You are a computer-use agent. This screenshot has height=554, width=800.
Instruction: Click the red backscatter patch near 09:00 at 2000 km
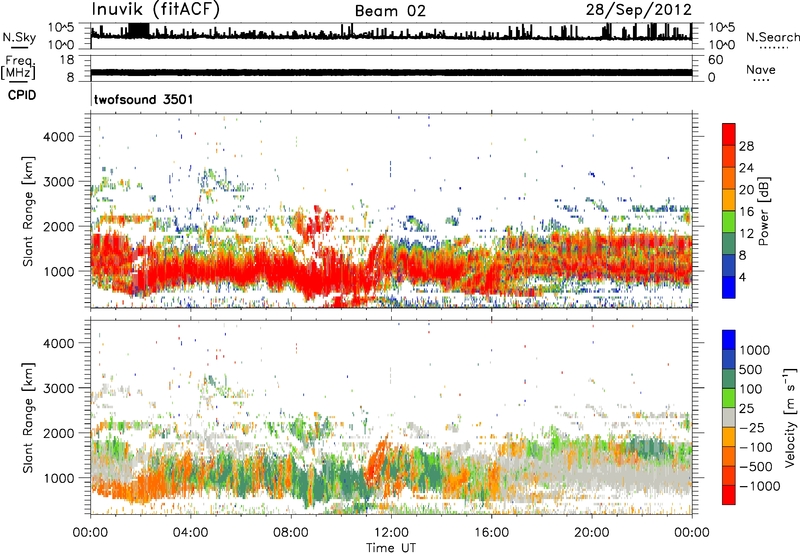[x=316, y=221]
